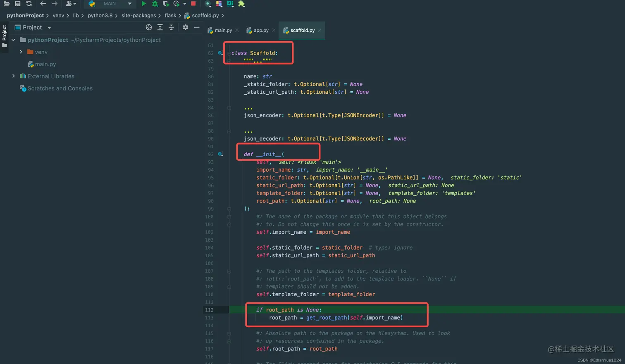Open the Project view selector dropdown
625x364 pixels.
pyautogui.click(x=49, y=28)
